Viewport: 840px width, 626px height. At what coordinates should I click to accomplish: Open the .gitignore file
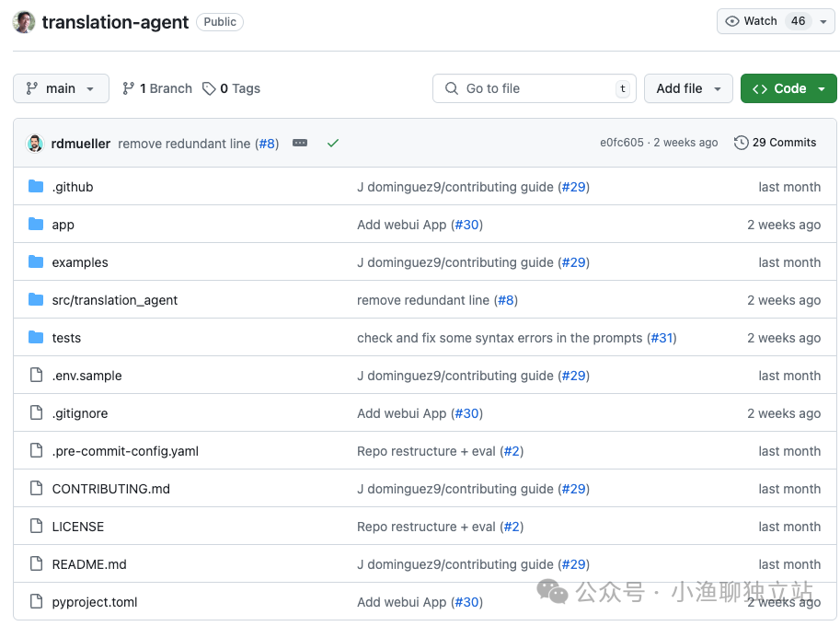coord(80,413)
